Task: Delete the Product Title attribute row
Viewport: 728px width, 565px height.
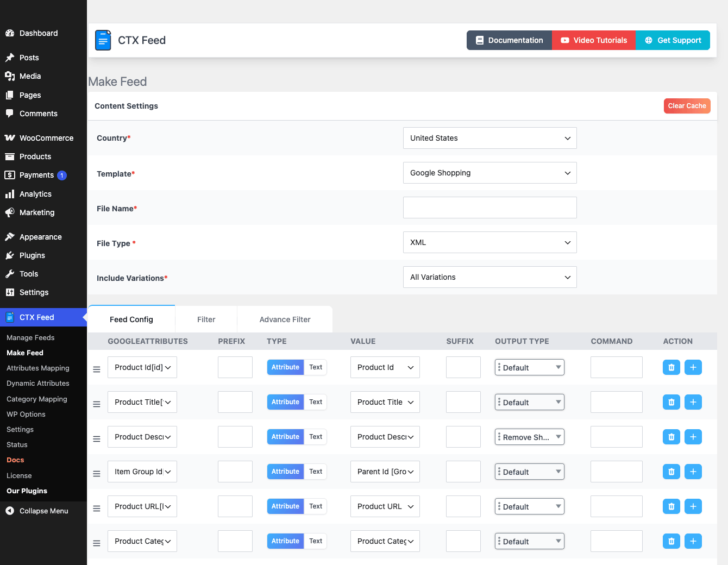Action: point(671,402)
